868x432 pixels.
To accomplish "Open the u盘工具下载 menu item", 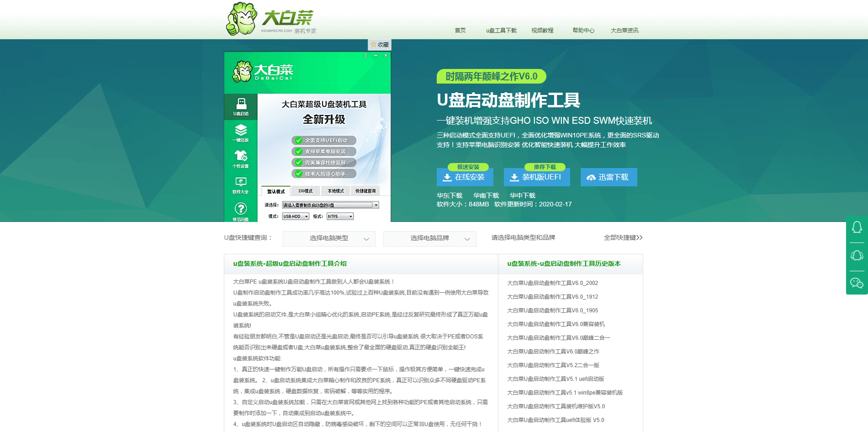I will 501,31.
